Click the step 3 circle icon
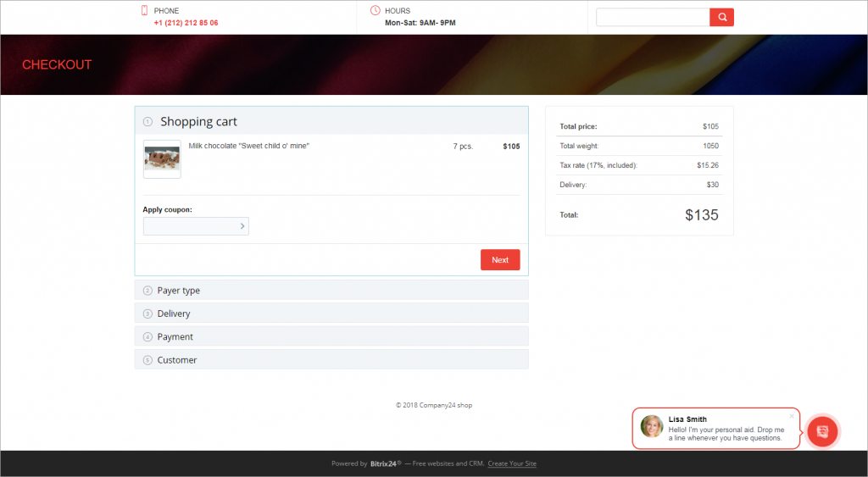Image resolution: width=868 pixels, height=477 pixels. click(x=147, y=313)
